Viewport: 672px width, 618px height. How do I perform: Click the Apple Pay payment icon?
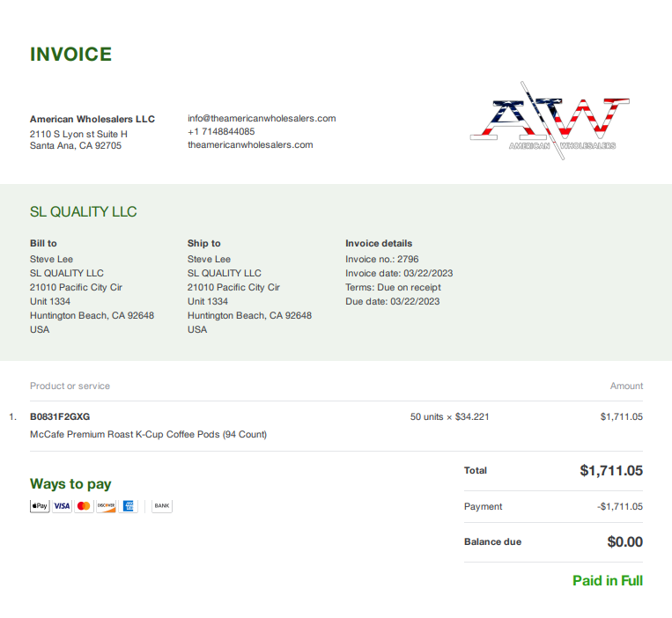click(40, 506)
